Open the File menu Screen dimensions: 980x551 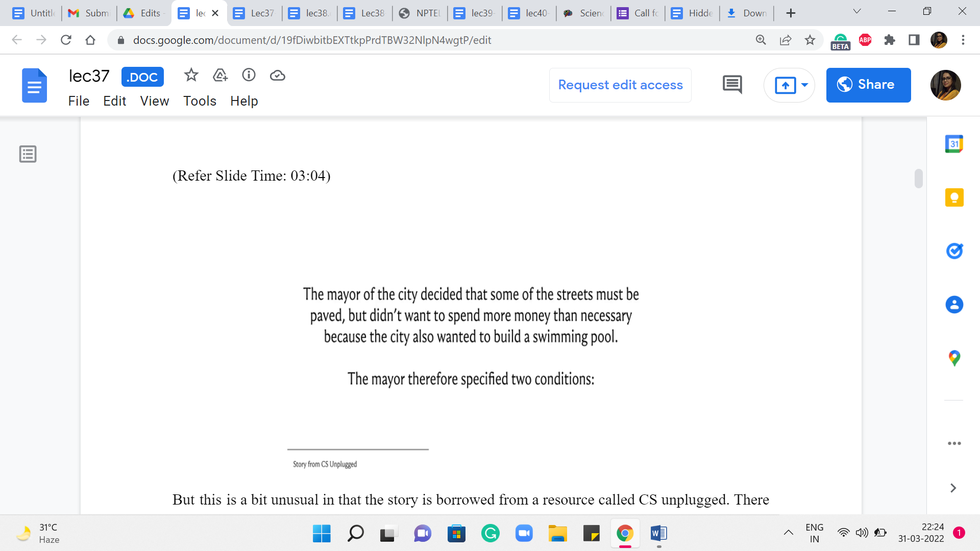(79, 101)
